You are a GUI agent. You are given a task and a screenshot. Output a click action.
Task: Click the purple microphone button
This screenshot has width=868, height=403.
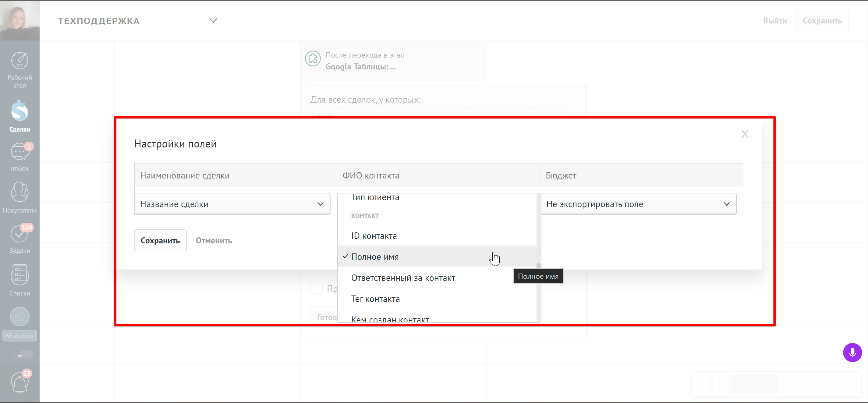click(x=852, y=352)
